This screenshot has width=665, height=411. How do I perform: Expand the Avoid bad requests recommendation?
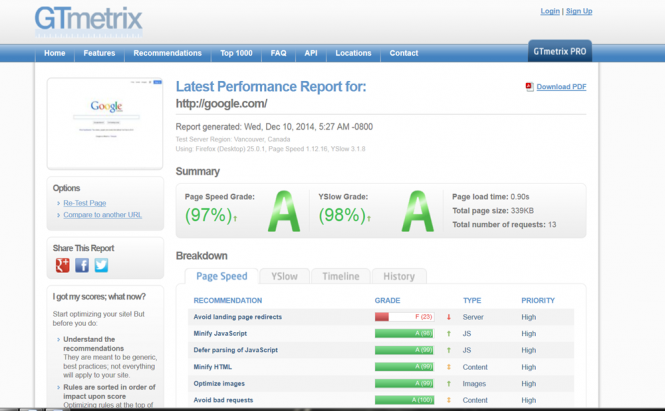point(223,400)
